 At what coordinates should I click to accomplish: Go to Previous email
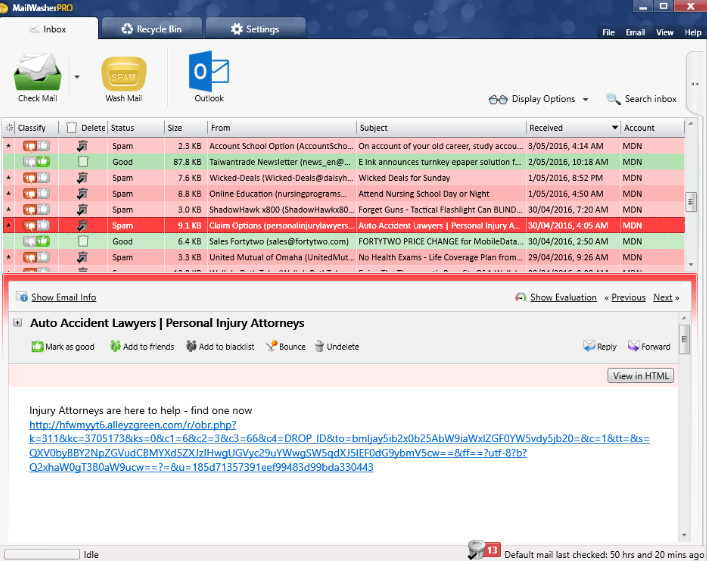coord(628,297)
